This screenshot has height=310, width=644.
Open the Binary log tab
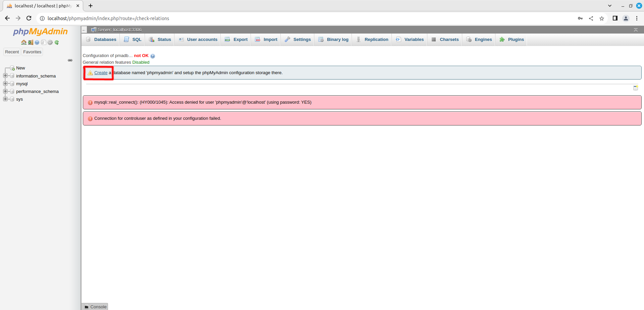tap(333, 40)
